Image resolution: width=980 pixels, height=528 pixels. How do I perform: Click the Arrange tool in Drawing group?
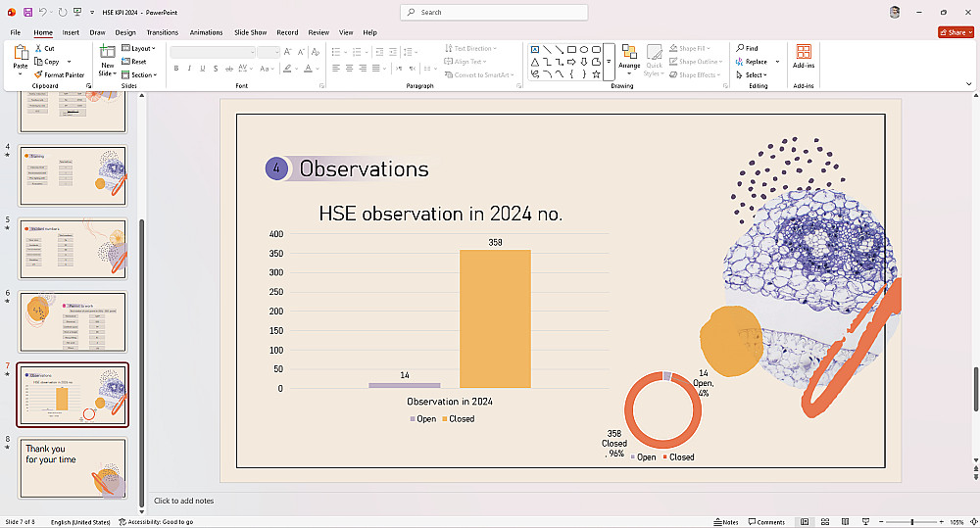tap(629, 57)
